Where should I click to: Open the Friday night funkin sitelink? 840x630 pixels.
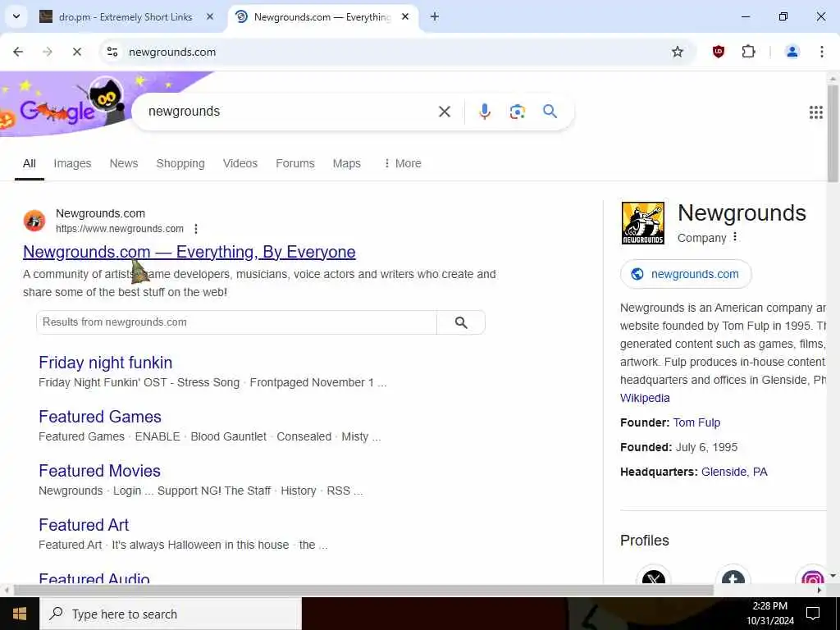[106, 363]
